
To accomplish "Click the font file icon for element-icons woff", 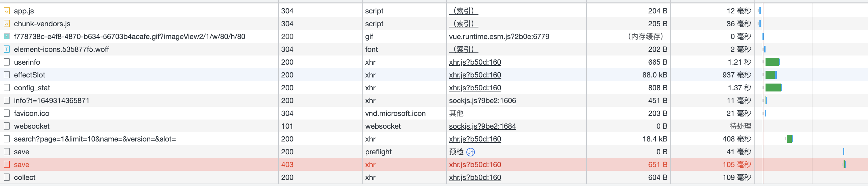I will tap(7, 49).
